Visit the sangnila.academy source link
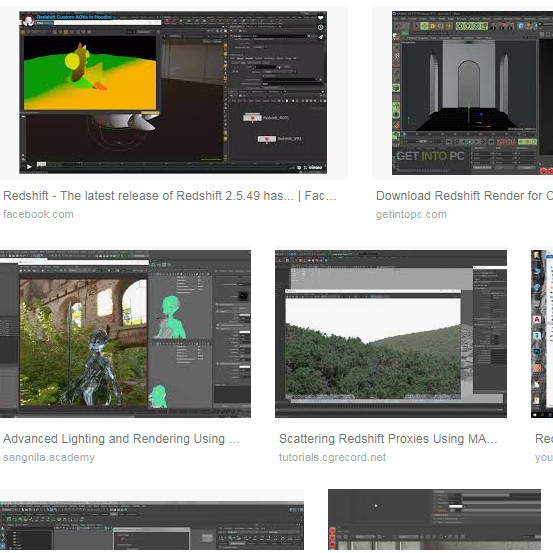The width and height of the screenshot is (553, 553). click(x=49, y=457)
